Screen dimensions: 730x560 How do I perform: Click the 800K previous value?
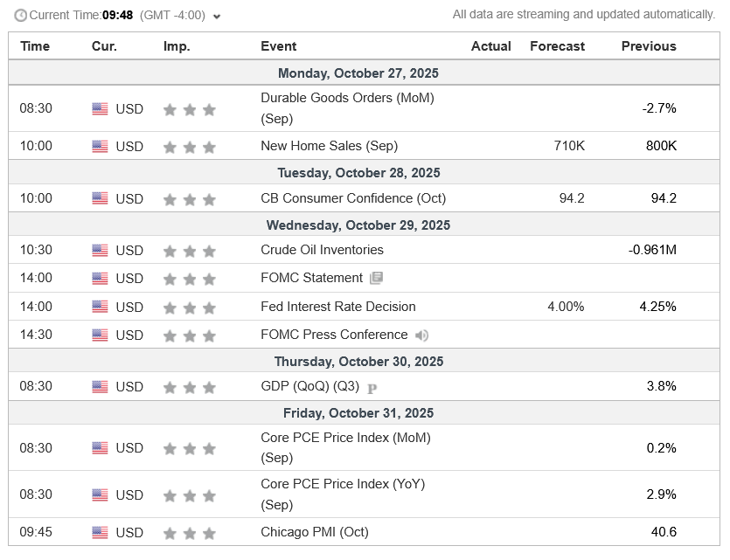[x=661, y=146]
